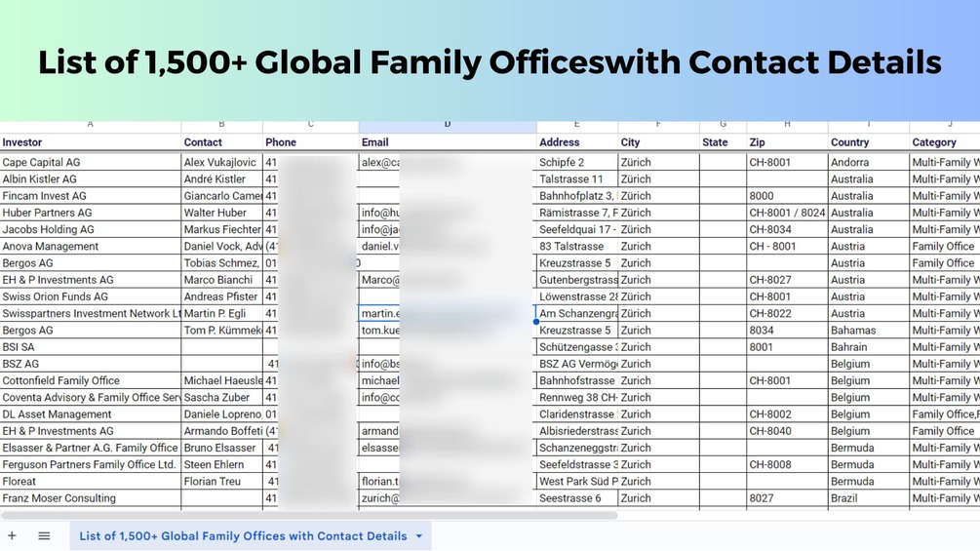980x551 pixels.
Task: Select the Seestrasse 6 address cell
Action: pos(577,498)
